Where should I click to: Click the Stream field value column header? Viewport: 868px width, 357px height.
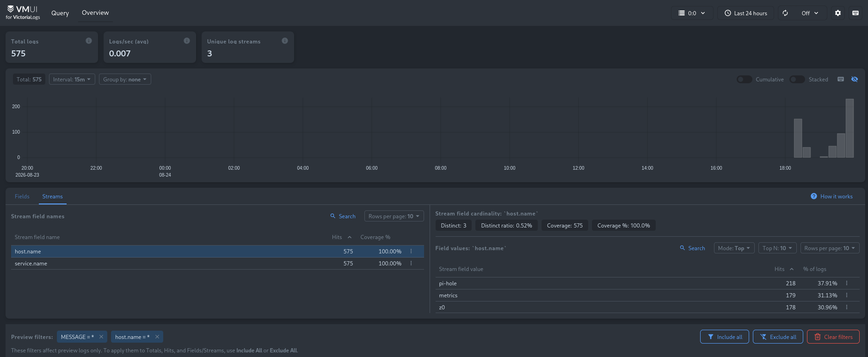point(461,269)
